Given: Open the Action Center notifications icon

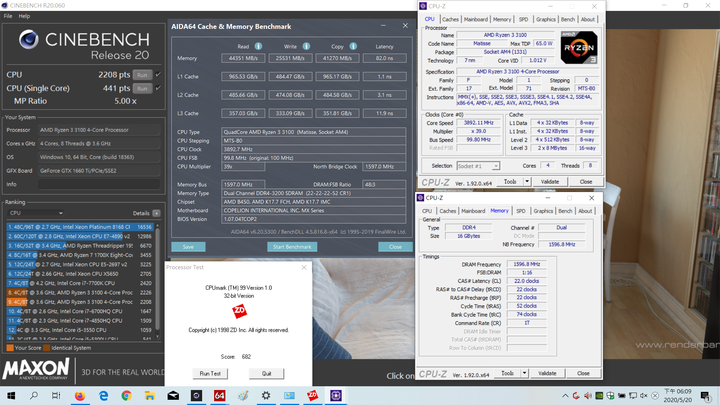Looking at the screenshot, I should point(705,395).
